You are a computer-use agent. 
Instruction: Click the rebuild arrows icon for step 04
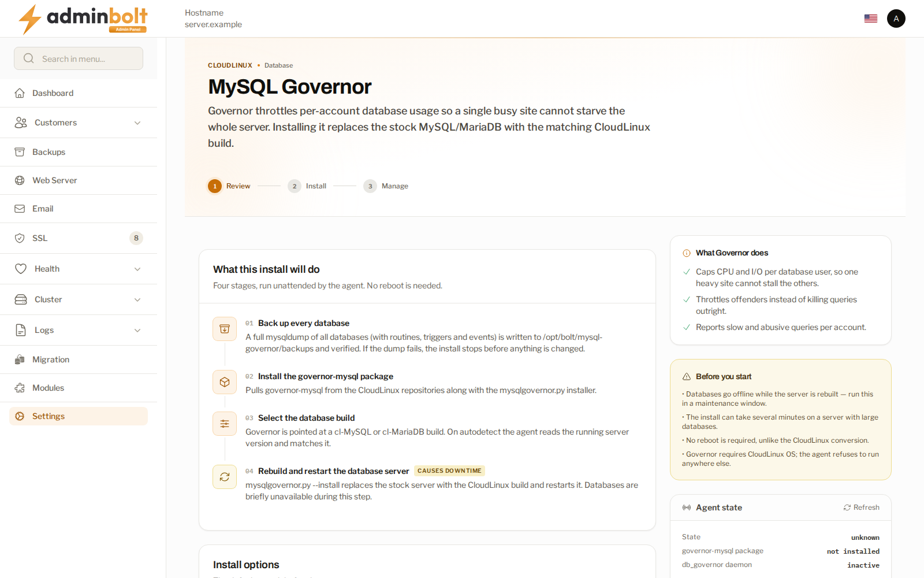[225, 477]
